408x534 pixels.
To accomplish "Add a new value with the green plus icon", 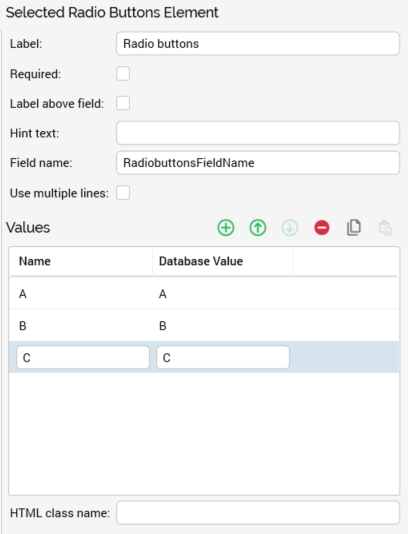I will pyautogui.click(x=226, y=227).
